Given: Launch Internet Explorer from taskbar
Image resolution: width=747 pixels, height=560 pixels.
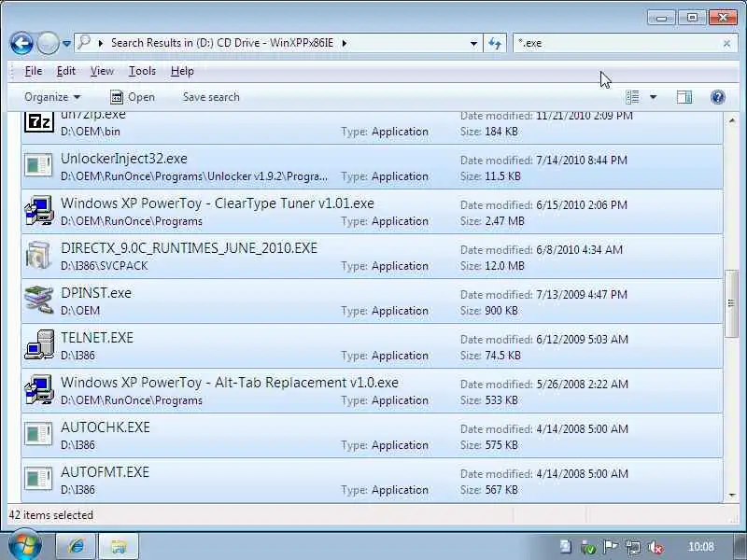Looking at the screenshot, I should coord(76,546).
